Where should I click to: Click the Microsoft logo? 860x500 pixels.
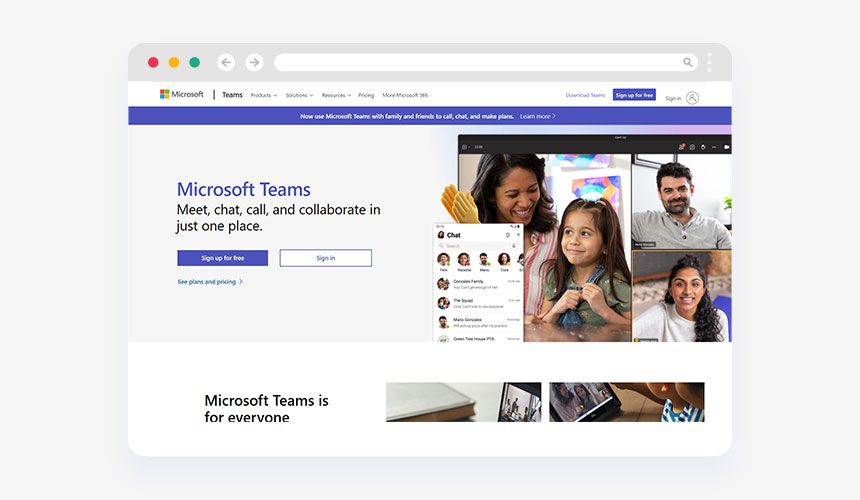pos(182,94)
